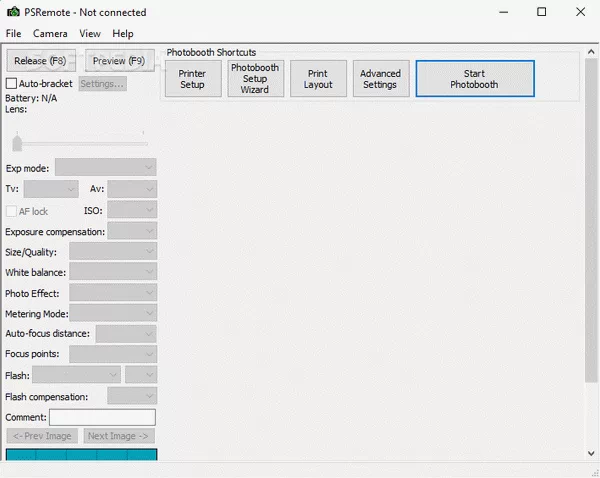Expand the Tv dropdown
Screen dimensions: 600x478
pos(51,189)
